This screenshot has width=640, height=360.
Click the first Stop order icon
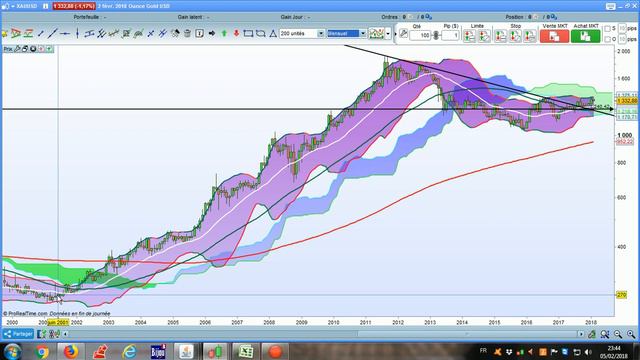(x=500, y=36)
